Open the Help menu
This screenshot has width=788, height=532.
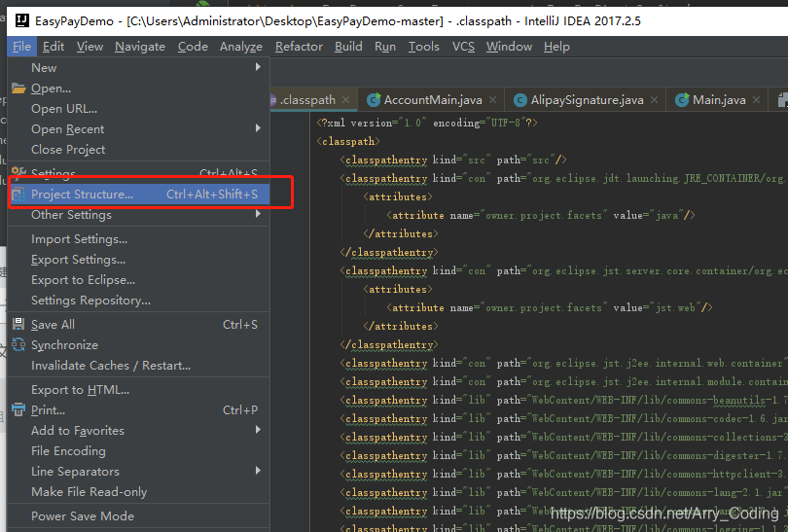tap(556, 47)
